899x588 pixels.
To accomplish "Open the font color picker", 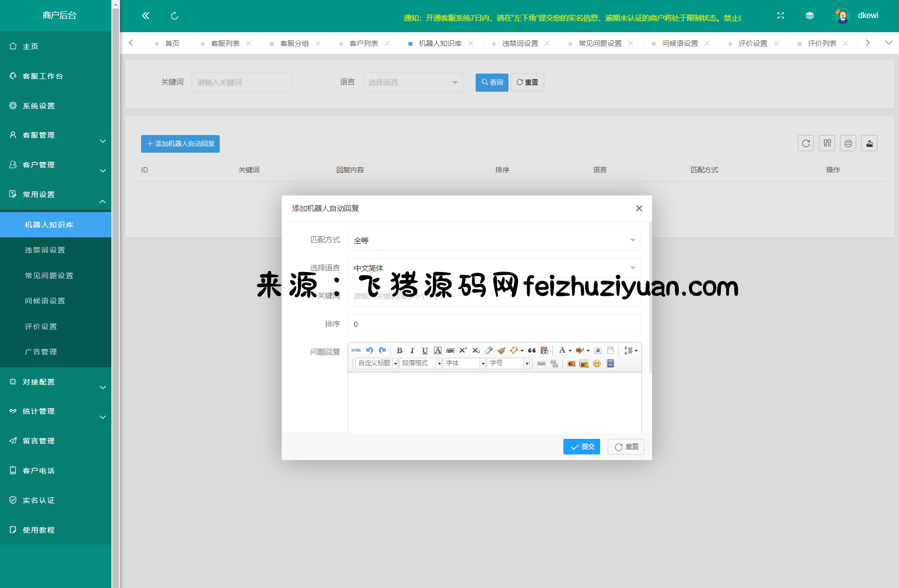I will point(562,351).
